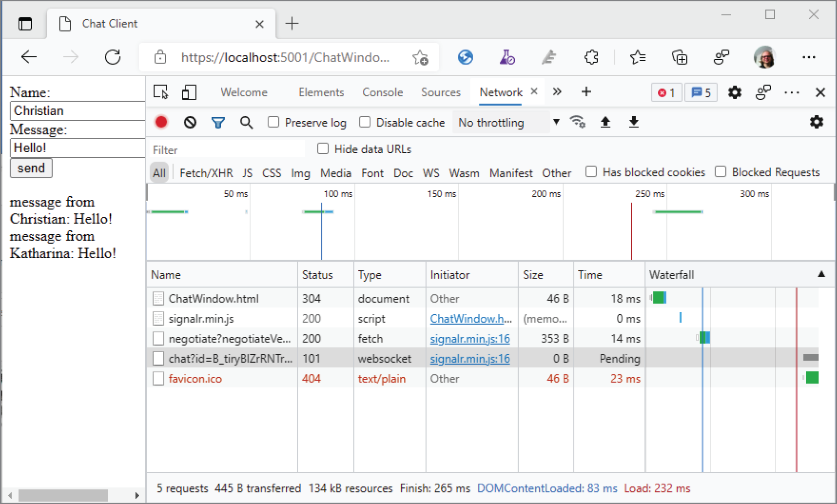Viewport: 837px width, 504px height.
Task: Enable Disable cache
Action: (x=365, y=122)
